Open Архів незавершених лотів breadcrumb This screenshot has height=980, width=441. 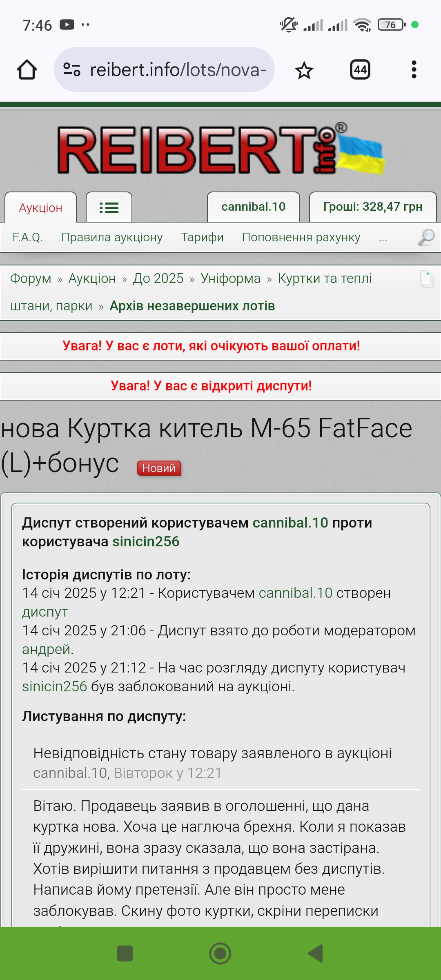192,306
